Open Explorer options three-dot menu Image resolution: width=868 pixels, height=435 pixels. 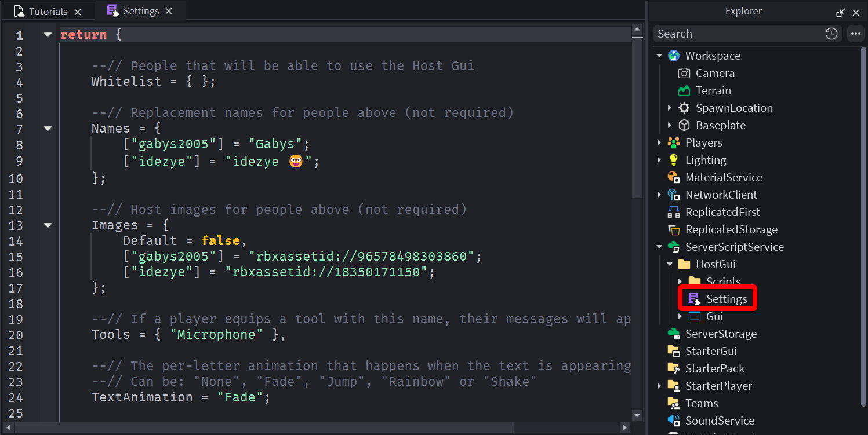coord(856,34)
